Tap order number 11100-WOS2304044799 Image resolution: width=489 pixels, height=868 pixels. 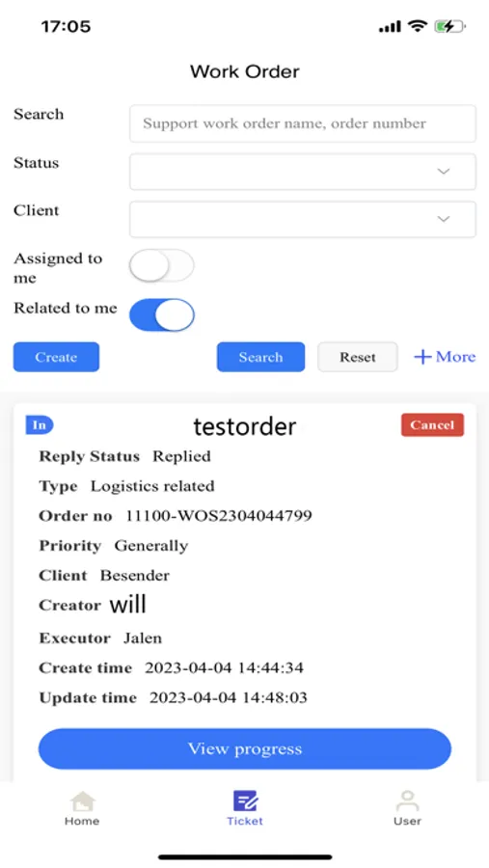(219, 516)
